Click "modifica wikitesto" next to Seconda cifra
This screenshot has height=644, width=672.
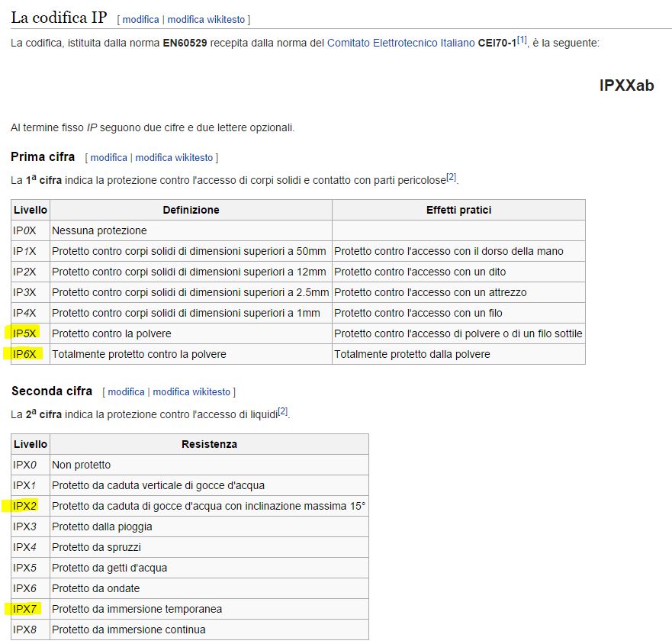pos(191,392)
